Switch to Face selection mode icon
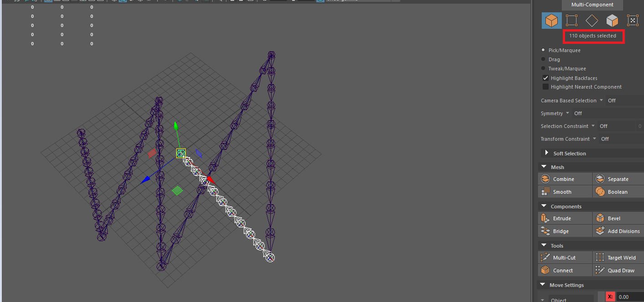The width and height of the screenshot is (644, 302). (612, 21)
